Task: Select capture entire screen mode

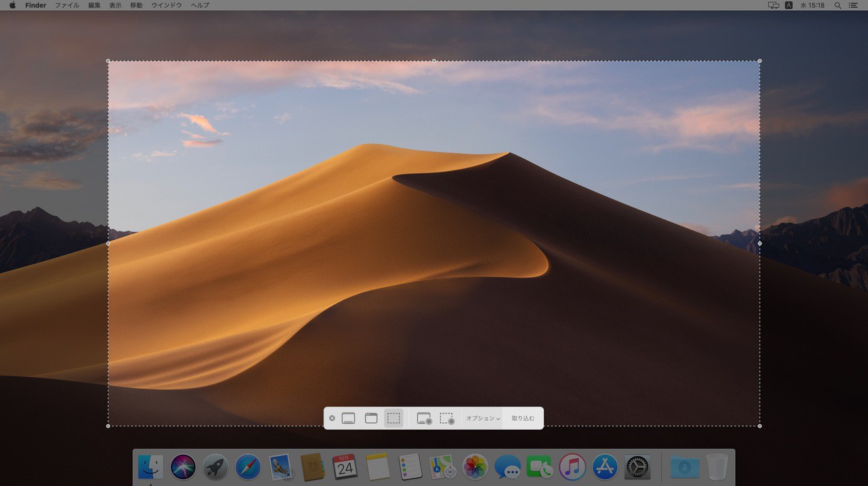Action: coord(349,418)
